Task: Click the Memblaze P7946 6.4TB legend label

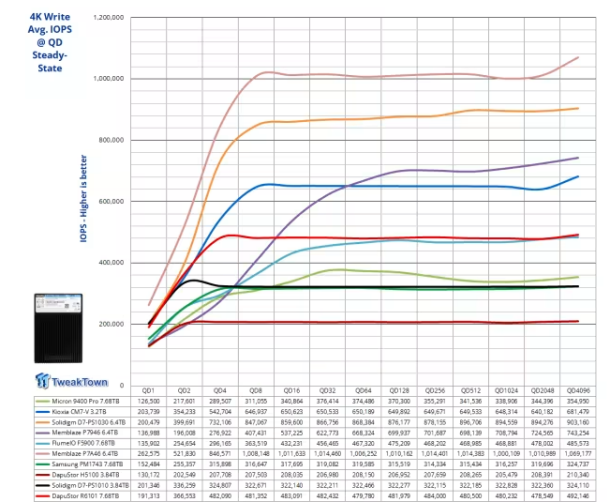Action: [85, 433]
